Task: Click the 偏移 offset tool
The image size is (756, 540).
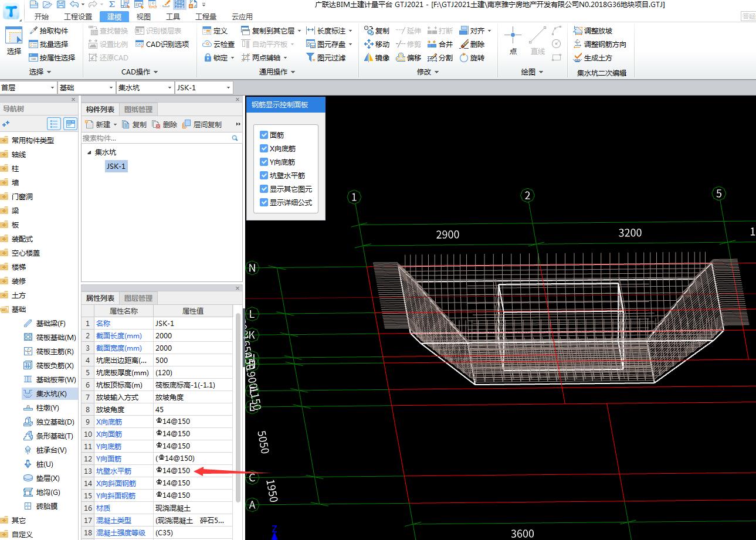Action: pyautogui.click(x=409, y=57)
